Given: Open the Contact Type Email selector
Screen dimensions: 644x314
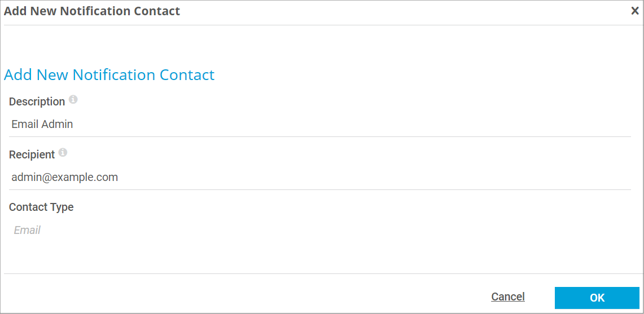Looking at the screenshot, I should pos(319,230).
